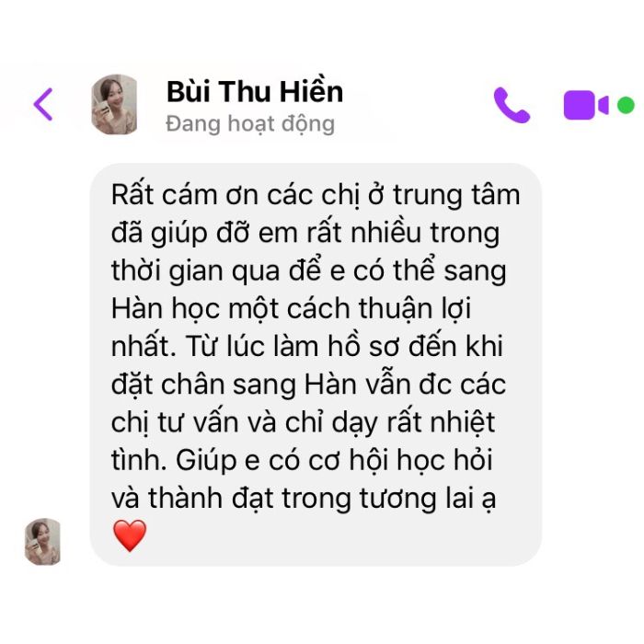Click the line "và thành đạt trong tương lai ạ"
This screenshot has width=644, height=644.
304,499
